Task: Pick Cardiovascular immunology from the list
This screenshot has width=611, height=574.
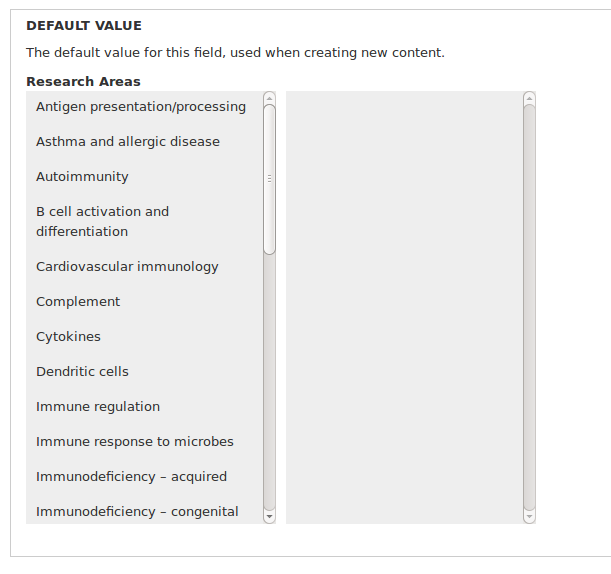Action: tap(145, 267)
